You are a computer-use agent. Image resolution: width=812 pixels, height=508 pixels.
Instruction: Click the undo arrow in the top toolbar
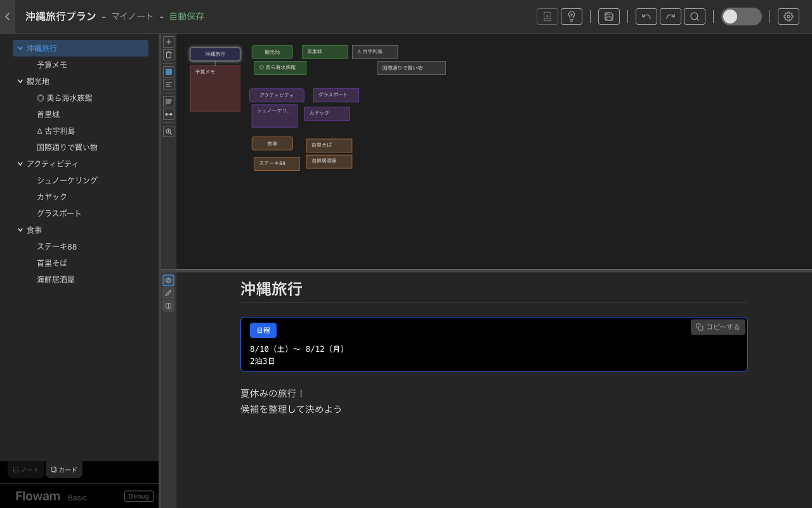click(646, 17)
